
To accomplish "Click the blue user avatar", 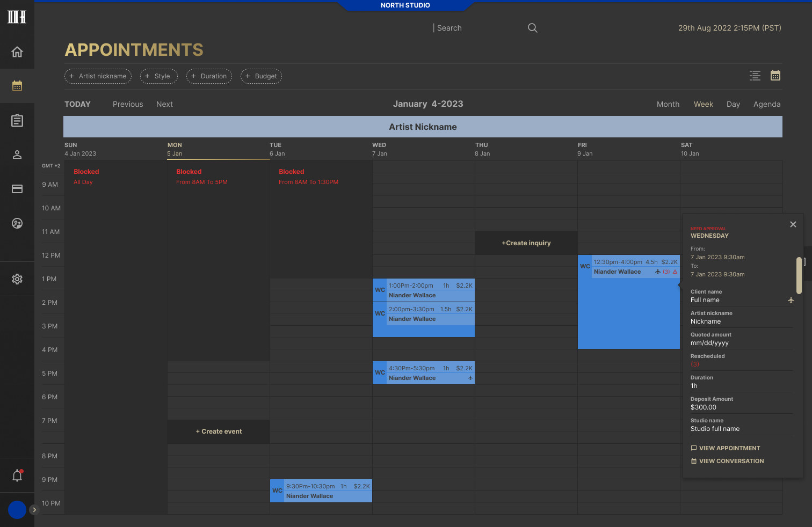I will (17, 510).
